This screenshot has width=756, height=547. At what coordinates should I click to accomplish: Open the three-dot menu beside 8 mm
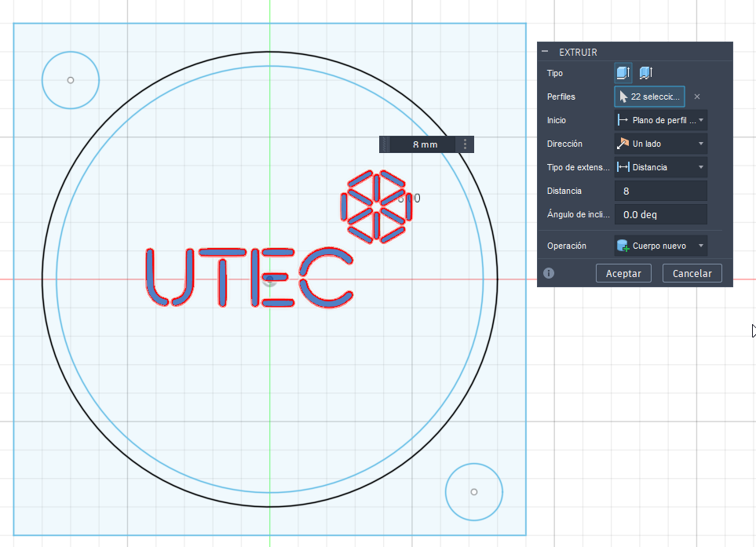point(466,144)
